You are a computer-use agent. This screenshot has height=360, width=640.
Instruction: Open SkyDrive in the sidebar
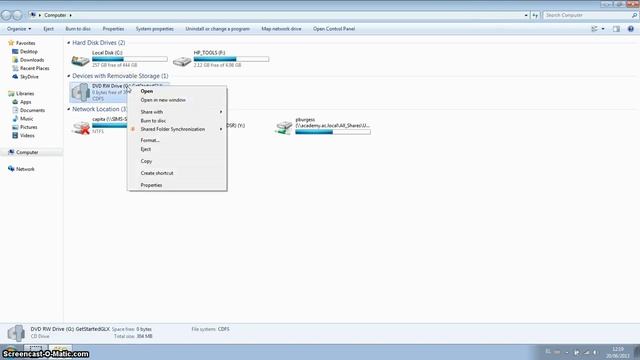tap(29, 77)
